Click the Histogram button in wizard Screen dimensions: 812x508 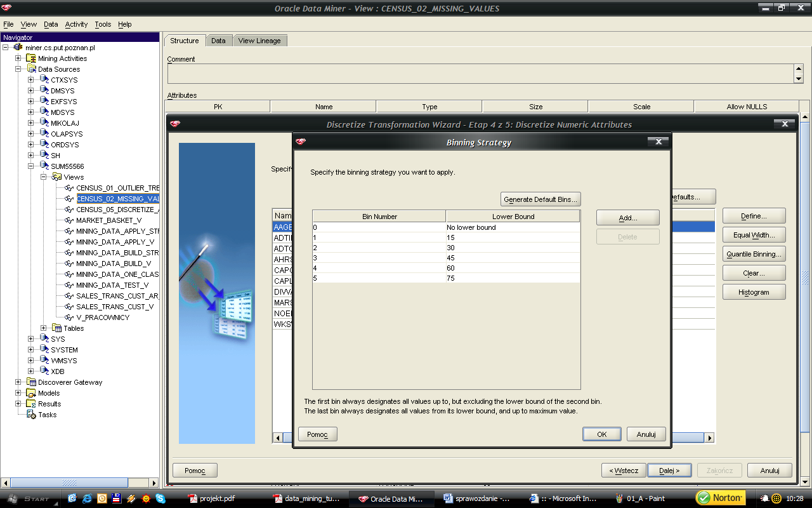pyautogui.click(x=754, y=292)
